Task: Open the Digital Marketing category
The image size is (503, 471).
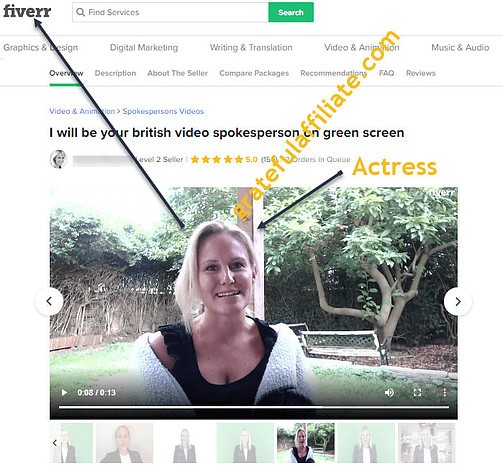Action: point(144,48)
